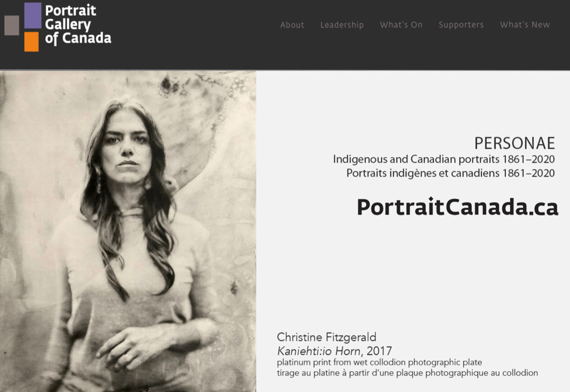This screenshot has height=392, width=570.
Task: Visit the PortraitCanada.ca link
Action: (457, 207)
